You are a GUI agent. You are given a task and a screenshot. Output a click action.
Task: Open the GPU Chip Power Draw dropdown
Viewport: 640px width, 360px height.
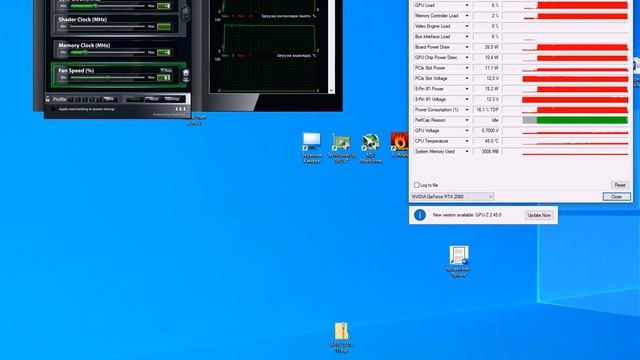467,58
